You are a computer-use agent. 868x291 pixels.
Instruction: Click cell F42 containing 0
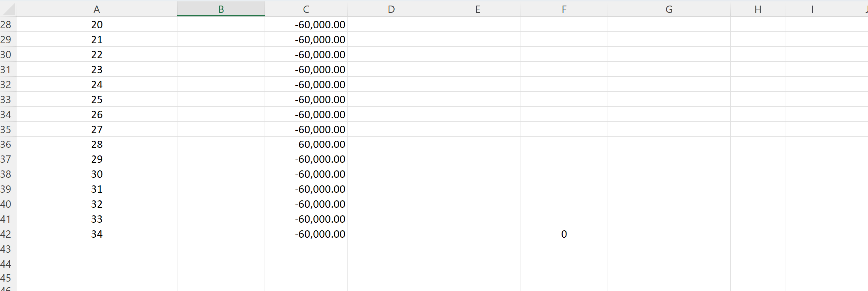pos(564,234)
